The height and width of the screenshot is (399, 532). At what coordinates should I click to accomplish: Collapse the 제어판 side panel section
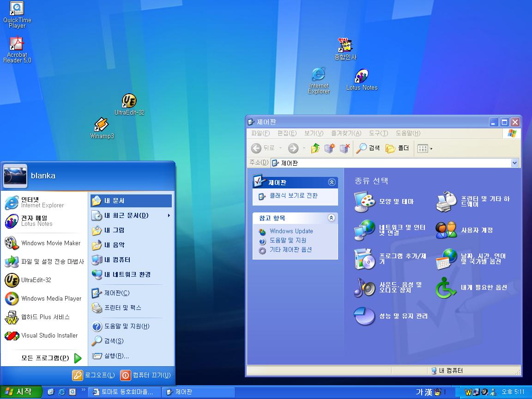332,182
